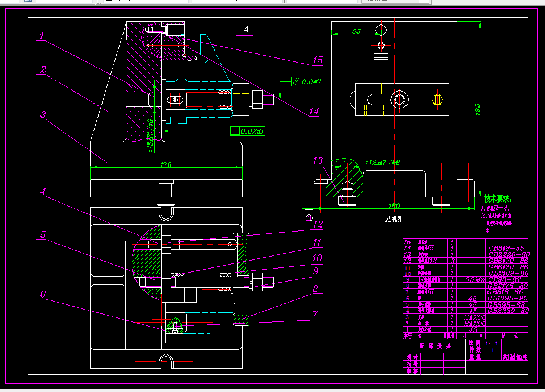Click 'GB2175-80' in parts list
545x392 pixels.
point(508,286)
